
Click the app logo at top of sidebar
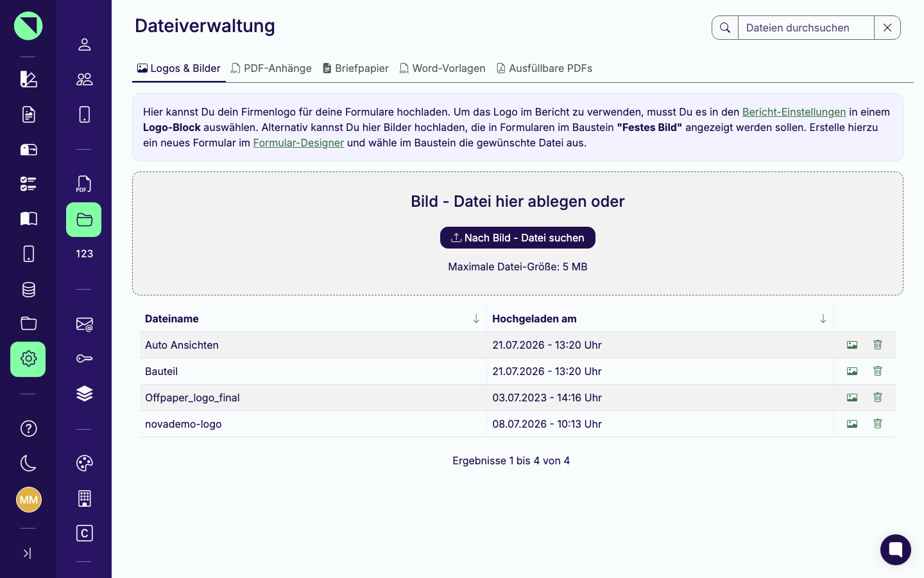[x=28, y=26]
